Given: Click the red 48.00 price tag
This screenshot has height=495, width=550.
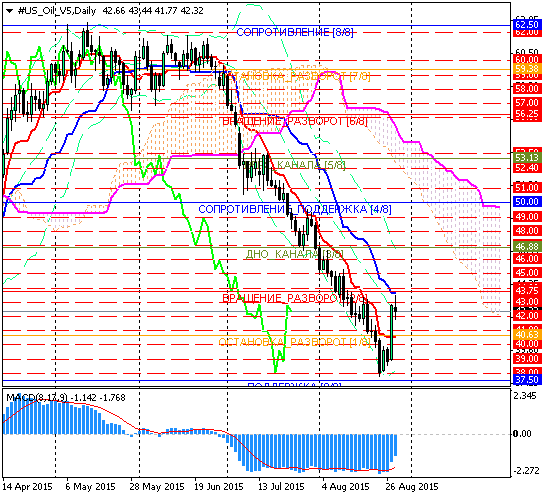Looking at the screenshot, I should tap(527, 231).
